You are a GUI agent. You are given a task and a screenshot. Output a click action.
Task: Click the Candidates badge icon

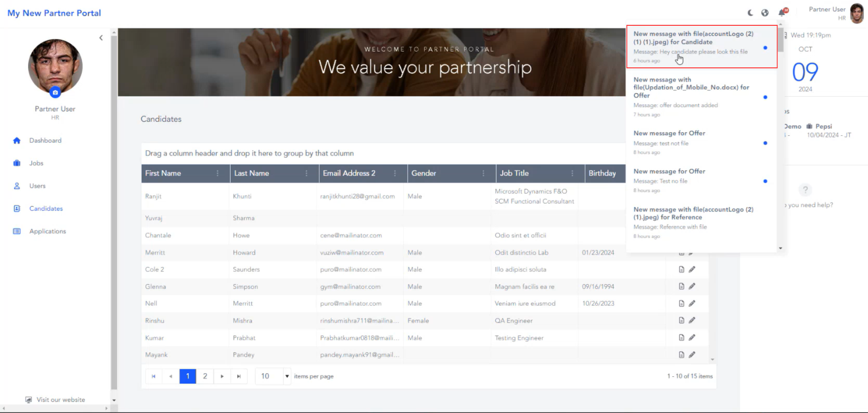tap(17, 209)
